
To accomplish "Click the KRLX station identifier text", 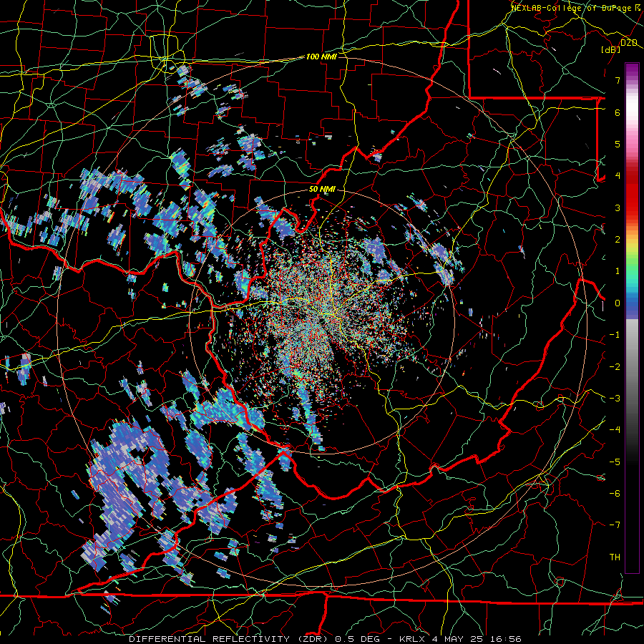I will pos(412,639).
